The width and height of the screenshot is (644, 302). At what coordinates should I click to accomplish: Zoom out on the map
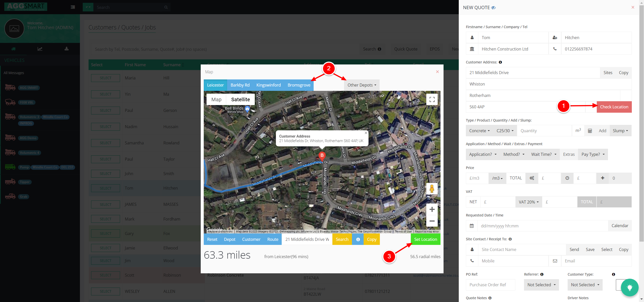click(432, 221)
